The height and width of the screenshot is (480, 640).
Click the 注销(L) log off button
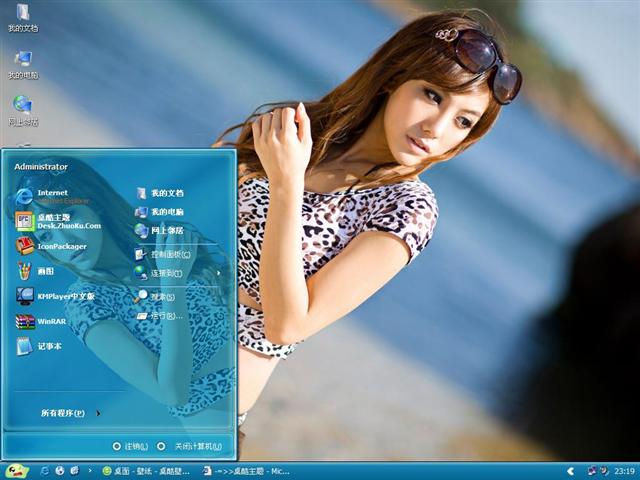(x=131, y=447)
